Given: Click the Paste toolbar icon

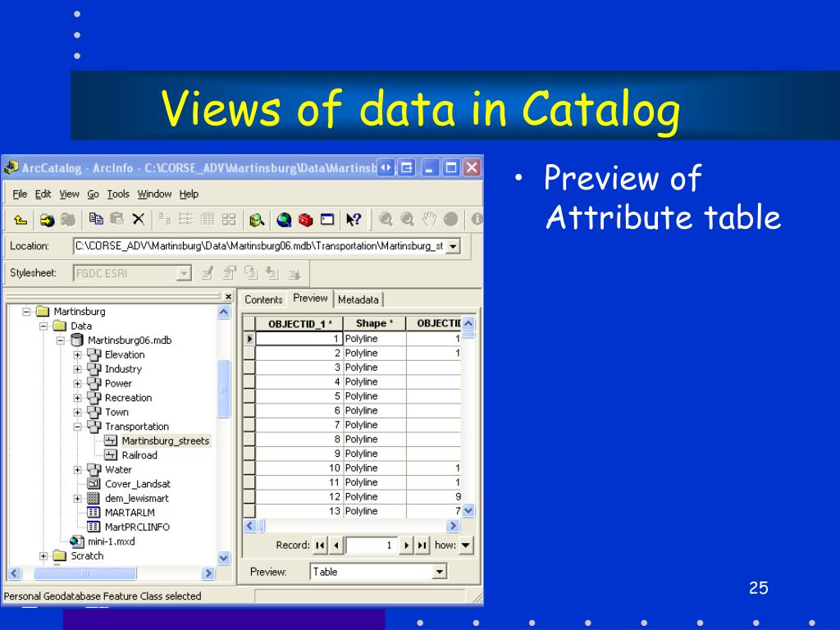Looking at the screenshot, I should 116,218.
